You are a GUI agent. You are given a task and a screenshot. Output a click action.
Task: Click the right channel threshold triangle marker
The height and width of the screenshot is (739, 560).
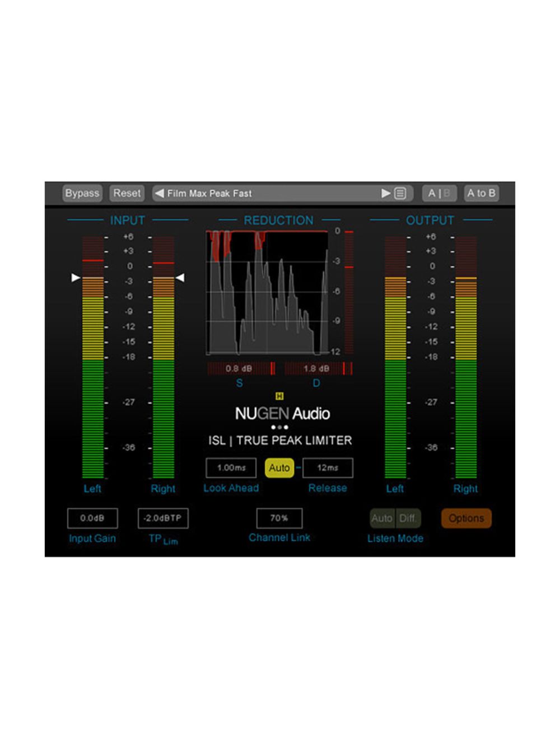tap(180, 277)
